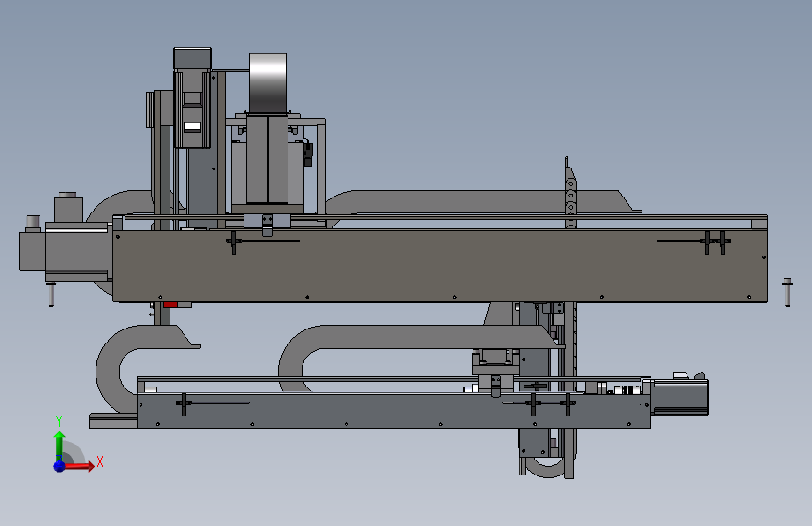Select the side panel of the lower conveyor
Image resolution: width=812 pixels, height=526 pixels.
(393, 411)
